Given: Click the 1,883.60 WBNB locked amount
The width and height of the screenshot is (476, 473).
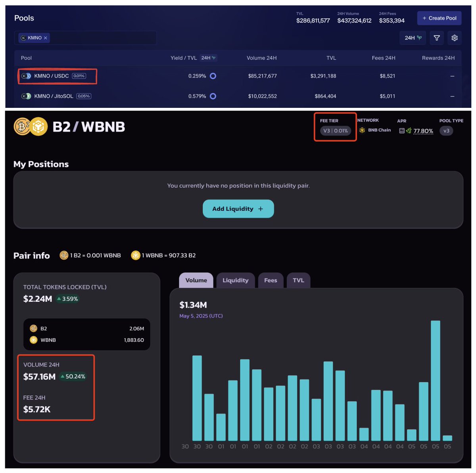Looking at the screenshot, I should tap(134, 340).
